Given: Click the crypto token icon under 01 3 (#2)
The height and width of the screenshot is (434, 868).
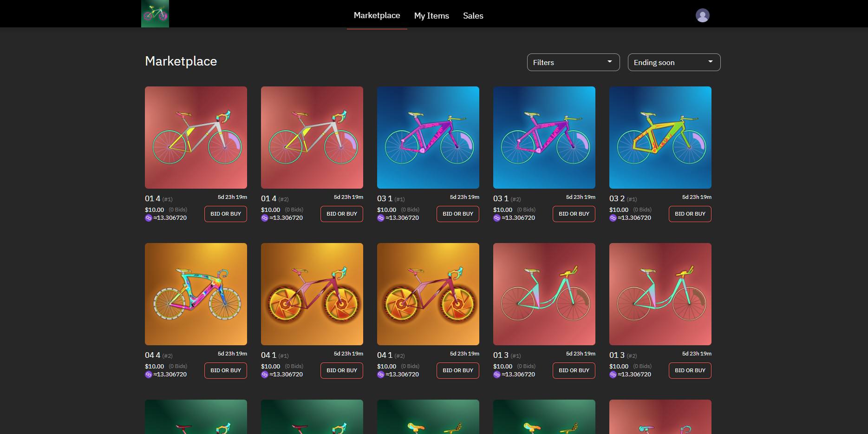Looking at the screenshot, I should (x=613, y=375).
